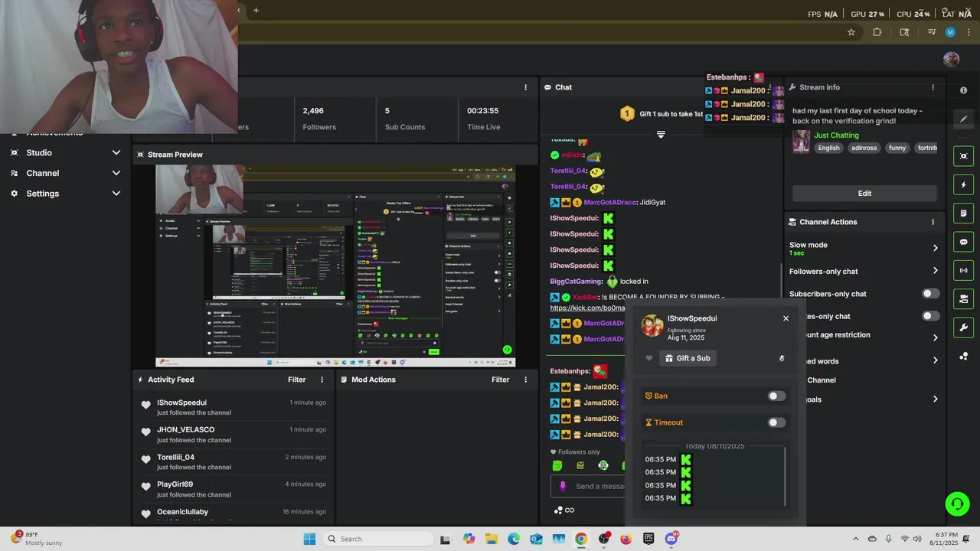Click the 'funny' stream tag
Image resolution: width=980 pixels, height=551 pixels.
(x=897, y=148)
